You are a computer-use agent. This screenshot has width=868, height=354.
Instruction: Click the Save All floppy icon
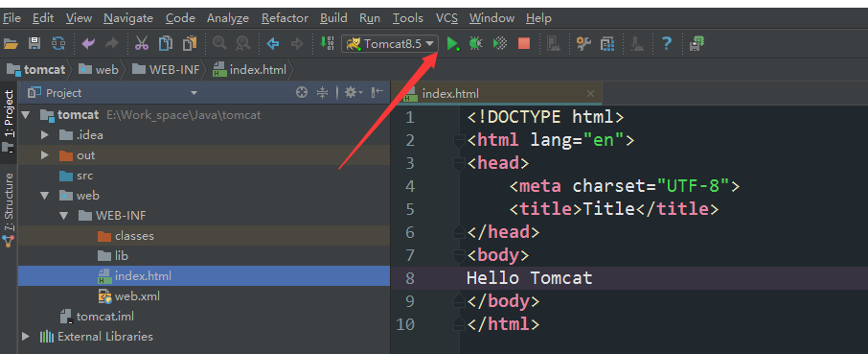coord(34,43)
